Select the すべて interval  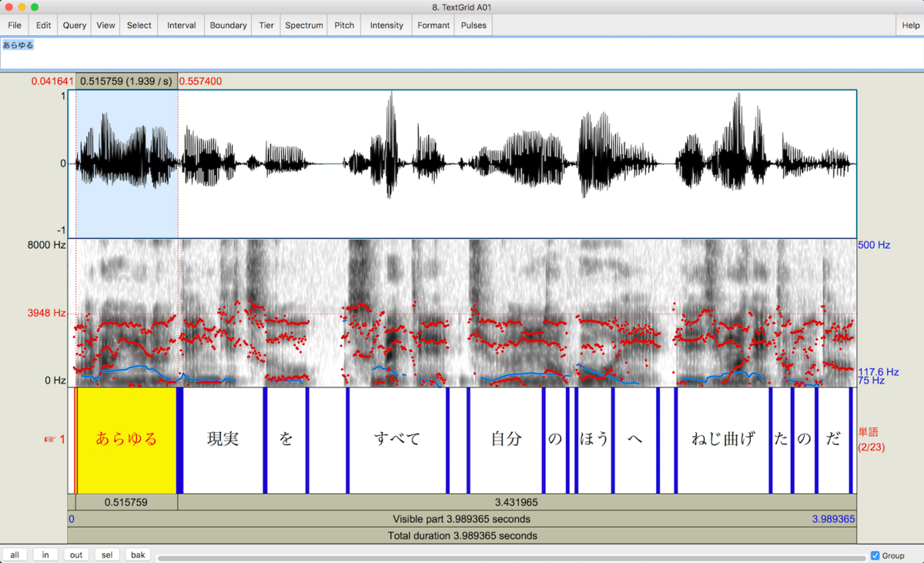[397, 440]
